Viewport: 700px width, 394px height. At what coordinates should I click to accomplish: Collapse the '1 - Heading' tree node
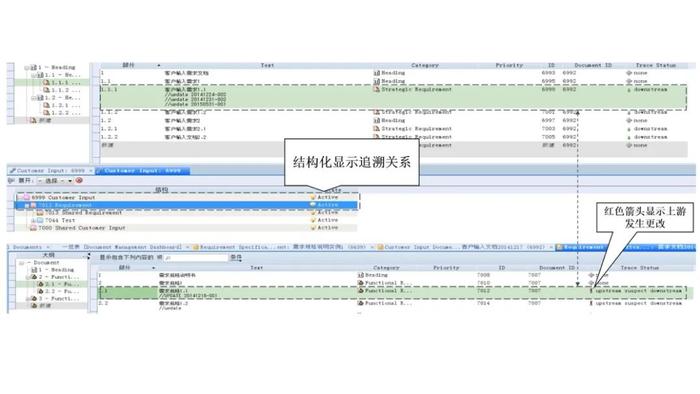coord(26,68)
